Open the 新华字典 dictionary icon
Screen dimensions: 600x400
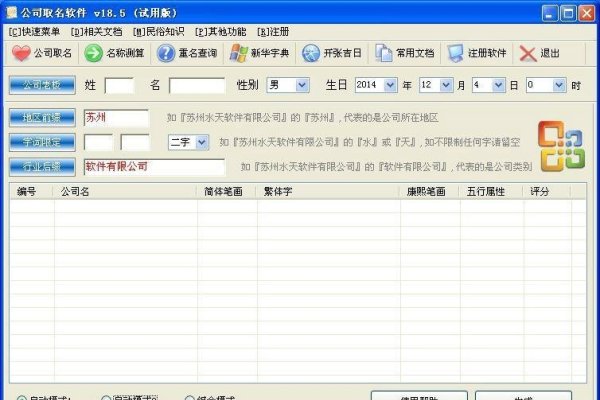(x=238, y=53)
